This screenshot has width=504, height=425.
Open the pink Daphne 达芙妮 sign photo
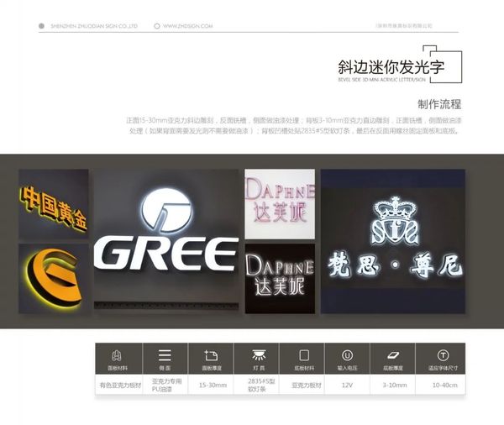(280, 204)
